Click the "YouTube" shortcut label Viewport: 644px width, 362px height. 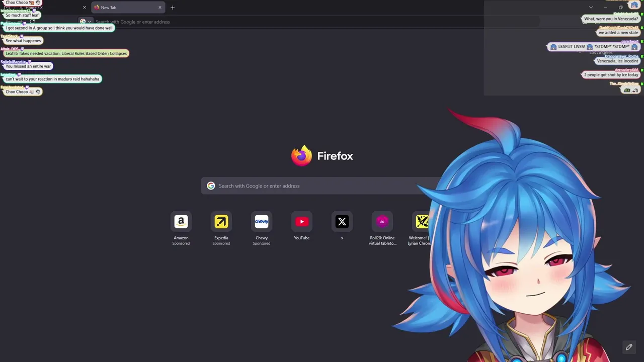pos(302,238)
